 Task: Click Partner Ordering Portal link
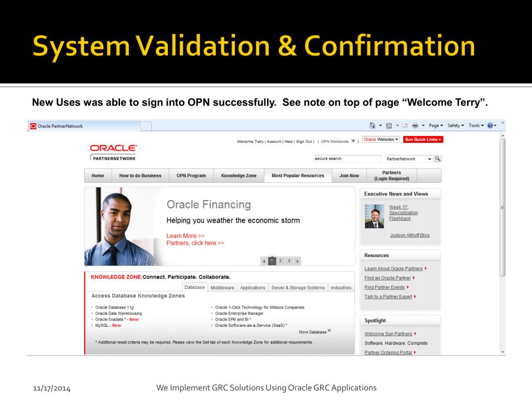pos(388,353)
